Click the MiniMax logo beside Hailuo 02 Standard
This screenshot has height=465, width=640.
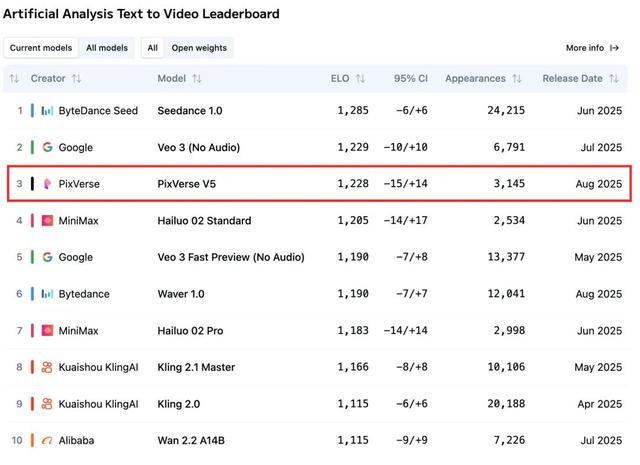pyautogui.click(x=47, y=220)
